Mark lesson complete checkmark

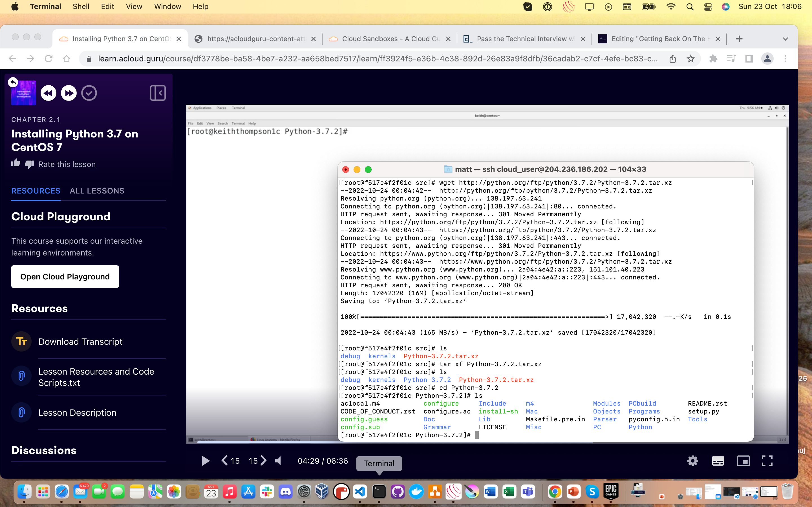(89, 93)
